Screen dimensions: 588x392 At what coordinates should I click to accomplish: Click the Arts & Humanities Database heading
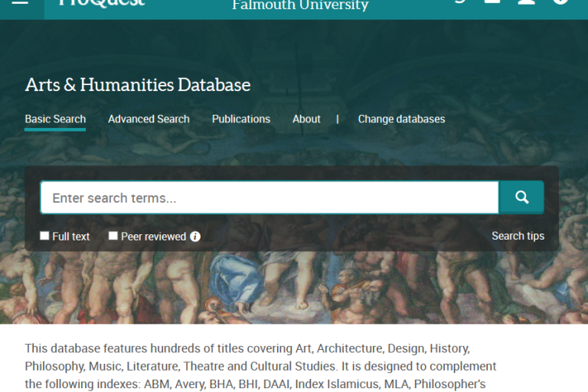138,85
